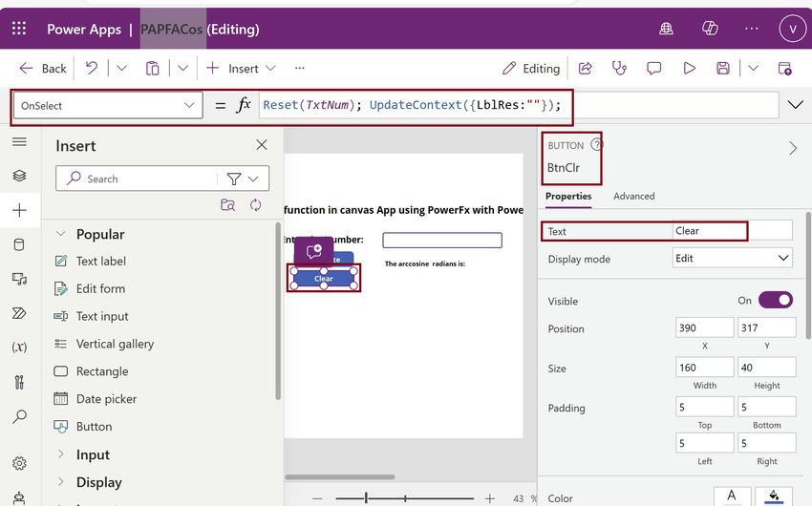This screenshot has height=506, width=812.
Task: Open the virtual agent icon in sidebar
Action: coord(20,497)
